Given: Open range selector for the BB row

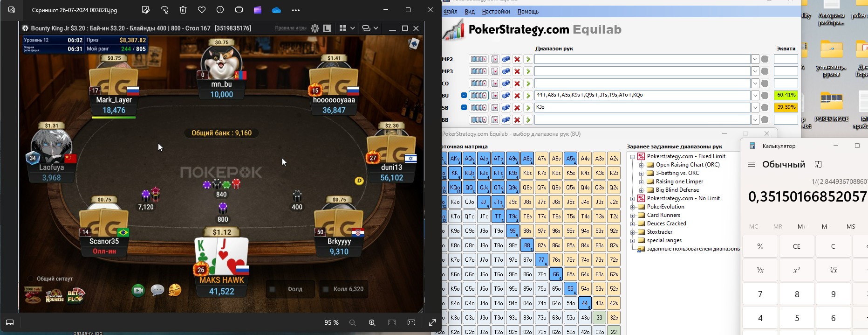Looking at the screenshot, I should tap(478, 119).
